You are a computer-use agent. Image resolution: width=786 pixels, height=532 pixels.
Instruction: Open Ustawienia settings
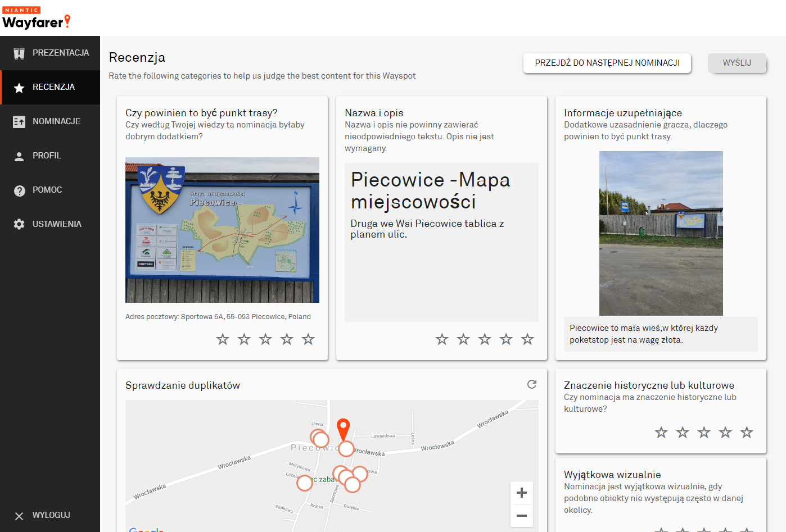click(50, 224)
